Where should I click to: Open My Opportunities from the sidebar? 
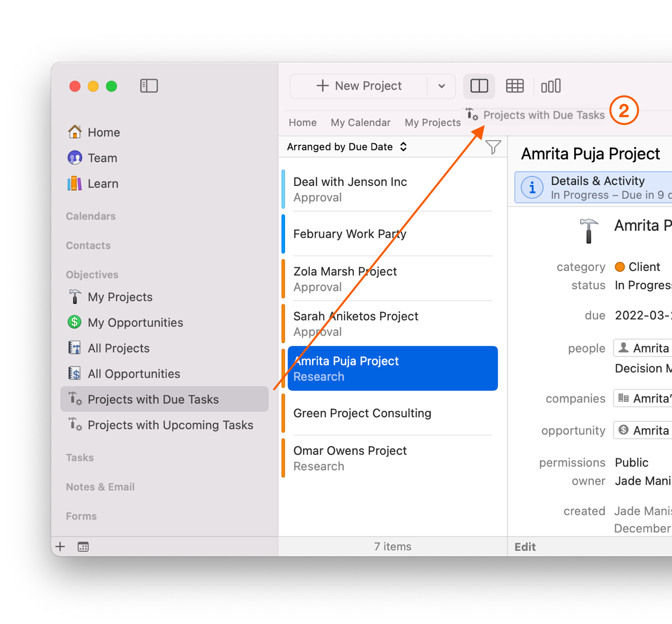[135, 322]
